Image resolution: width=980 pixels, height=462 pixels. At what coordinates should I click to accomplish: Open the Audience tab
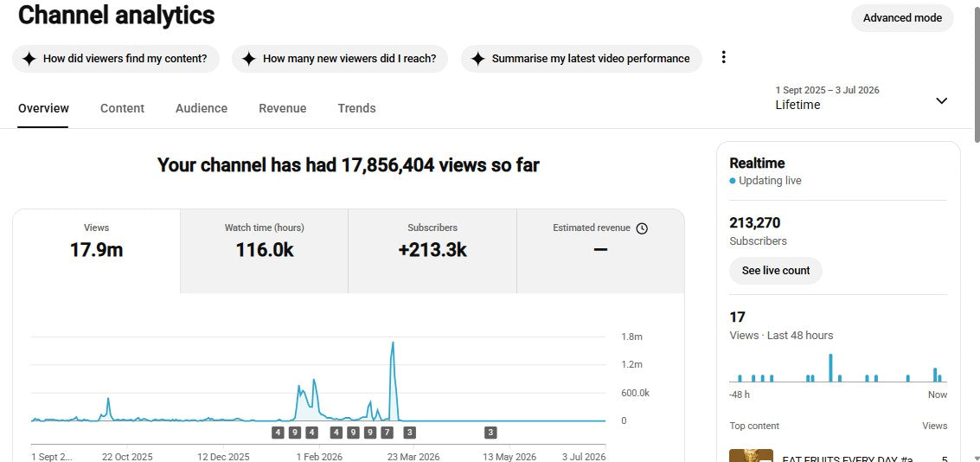point(202,108)
